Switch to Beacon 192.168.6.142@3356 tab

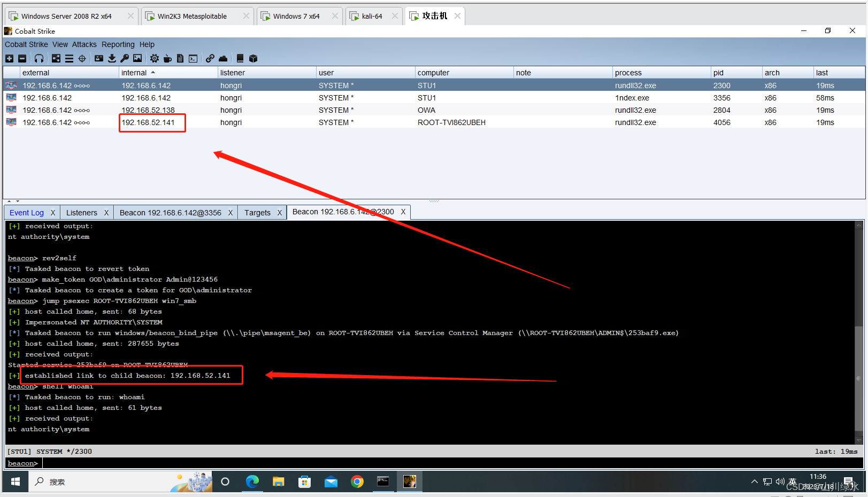point(171,213)
